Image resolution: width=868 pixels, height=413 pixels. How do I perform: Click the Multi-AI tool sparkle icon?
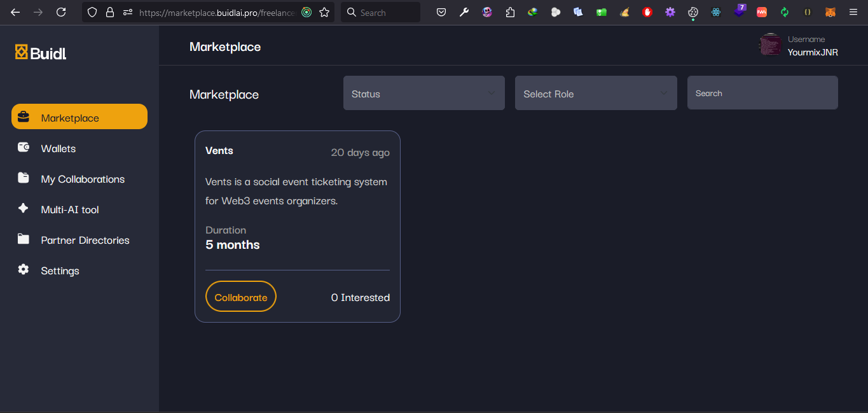click(24, 209)
